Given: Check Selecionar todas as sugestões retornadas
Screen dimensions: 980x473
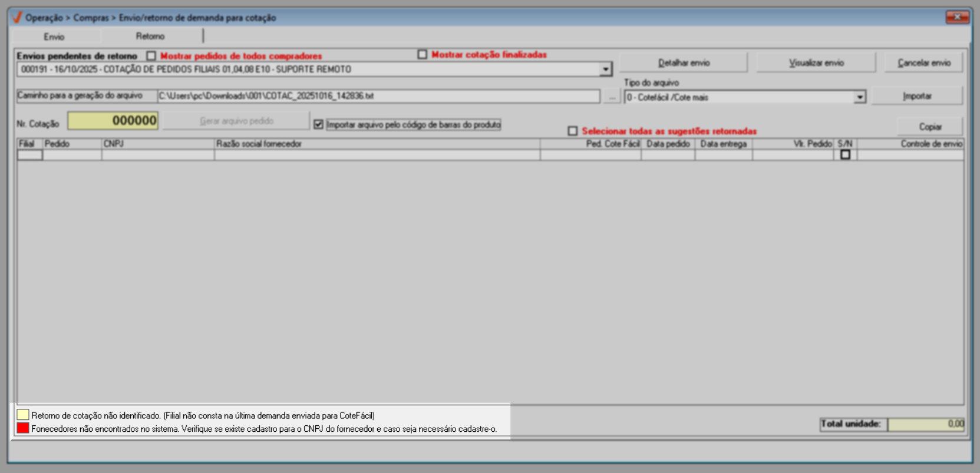Looking at the screenshot, I should click(x=573, y=131).
